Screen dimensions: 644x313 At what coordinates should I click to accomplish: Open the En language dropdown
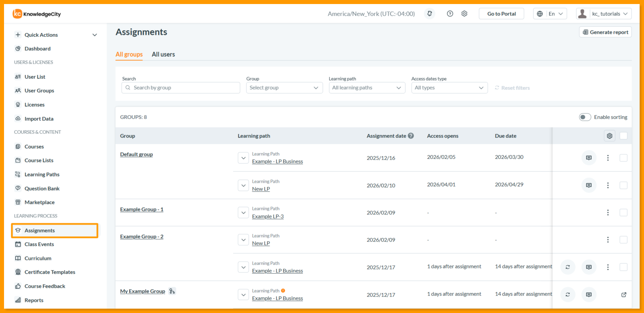click(550, 14)
